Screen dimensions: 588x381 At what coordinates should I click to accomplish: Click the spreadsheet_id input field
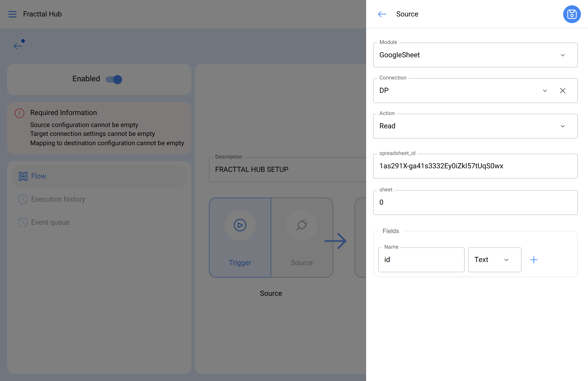pos(475,166)
